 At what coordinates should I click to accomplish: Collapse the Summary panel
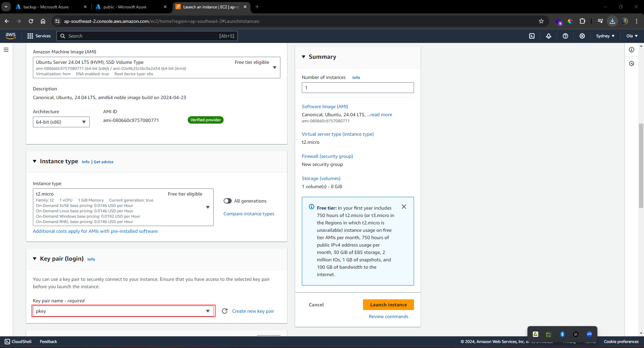pos(304,57)
